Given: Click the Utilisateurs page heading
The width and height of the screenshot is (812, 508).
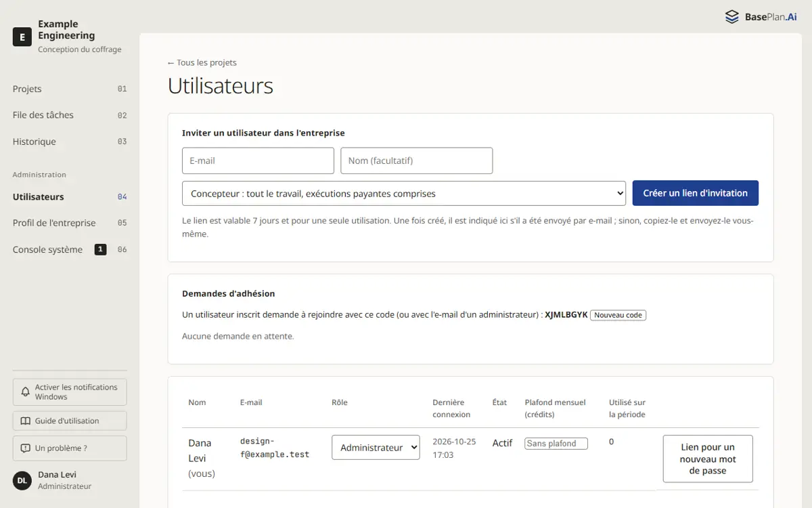Looking at the screenshot, I should click(x=221, y=86).
